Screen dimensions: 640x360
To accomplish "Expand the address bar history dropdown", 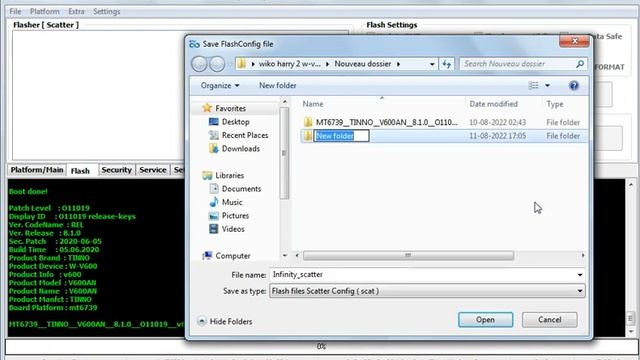I will tap(432, 64).
